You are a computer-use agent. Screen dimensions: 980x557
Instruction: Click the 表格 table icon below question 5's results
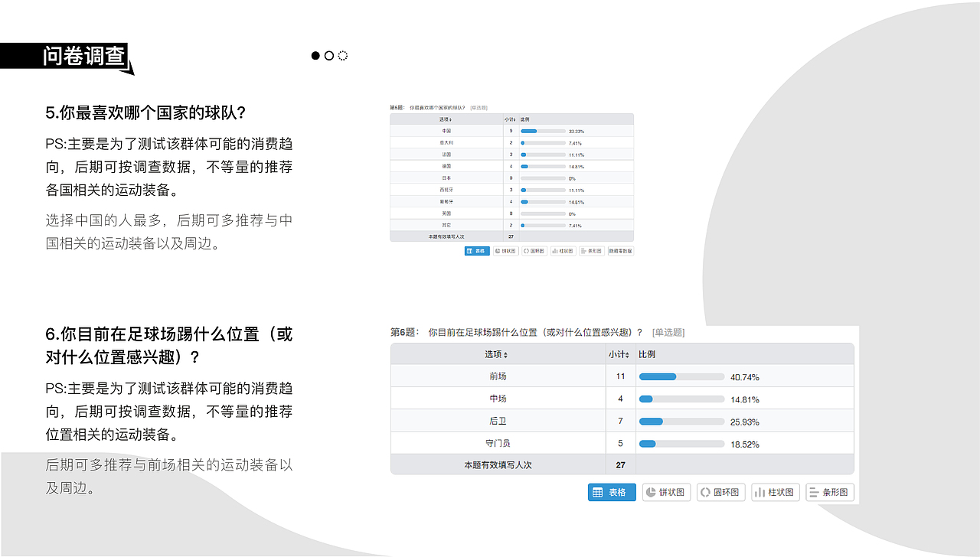click(x=477, y=250)
